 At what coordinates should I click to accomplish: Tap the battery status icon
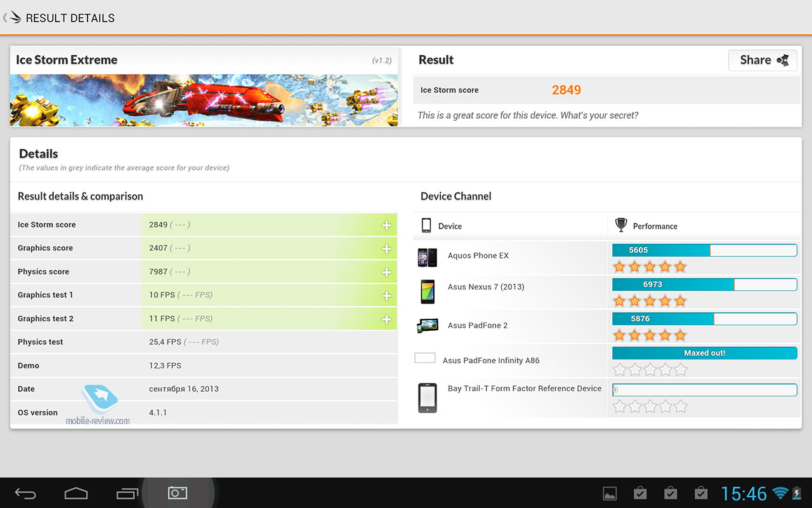pos(798,493)
